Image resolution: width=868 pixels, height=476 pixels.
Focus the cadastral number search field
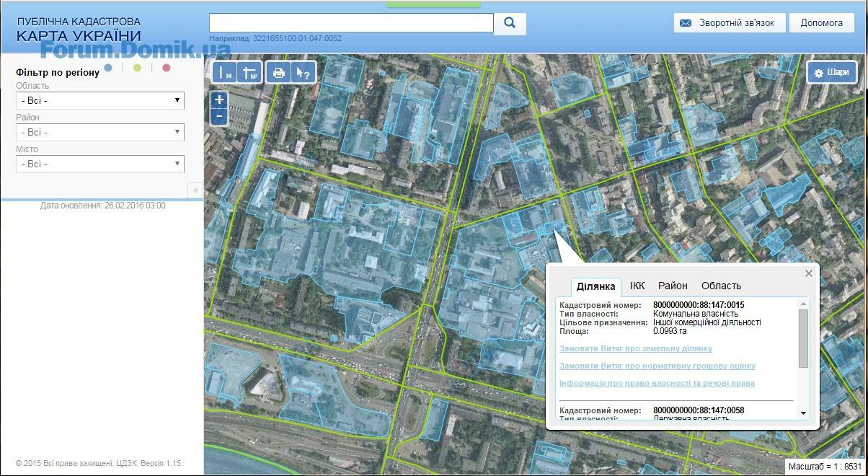[x=351, y=22]
